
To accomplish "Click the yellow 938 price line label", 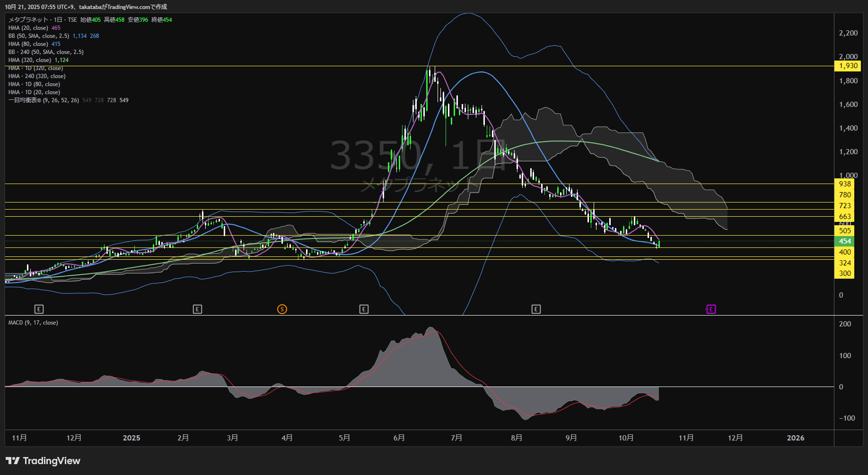I will 845,184.
